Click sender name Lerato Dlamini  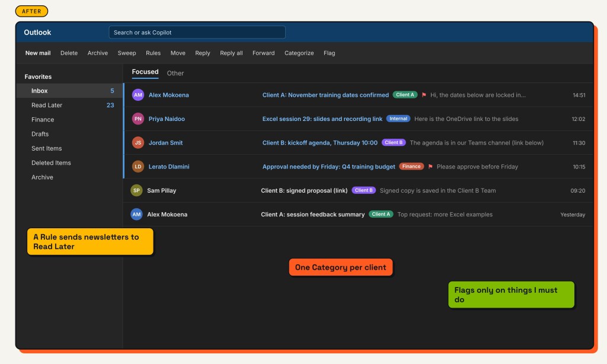[169, 167]
